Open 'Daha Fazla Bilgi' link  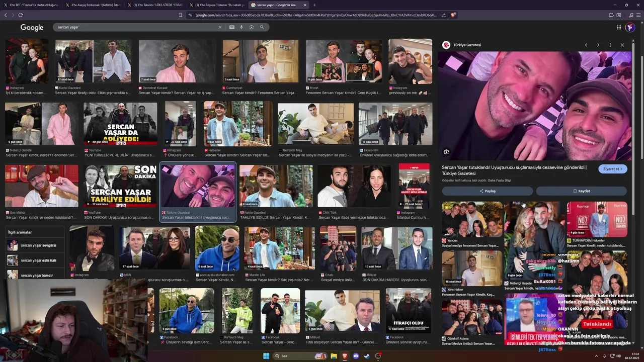pyautogui.click(x=499, y=180)
